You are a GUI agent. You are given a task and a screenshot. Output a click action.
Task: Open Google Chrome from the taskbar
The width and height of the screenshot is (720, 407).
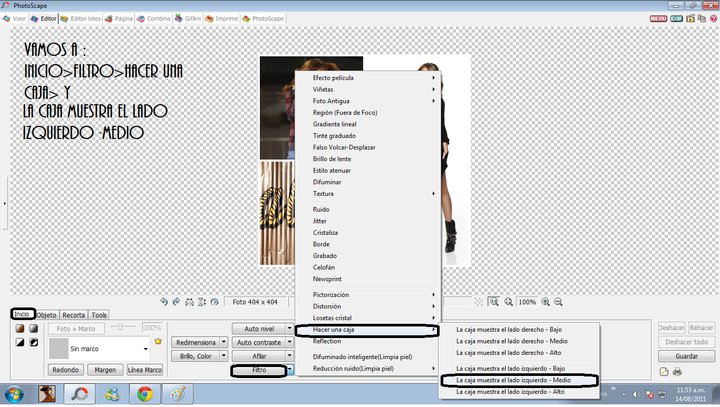pyautogui.click(x=145, y=394)
